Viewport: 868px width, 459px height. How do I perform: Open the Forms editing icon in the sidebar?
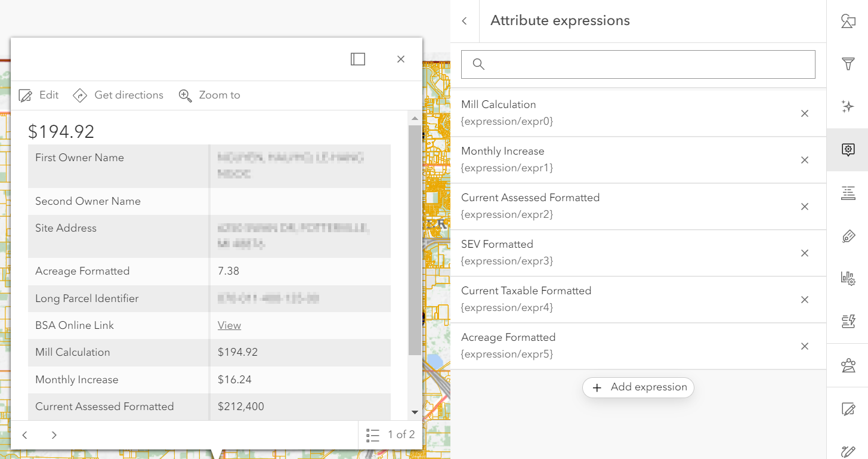coord(848,409)
